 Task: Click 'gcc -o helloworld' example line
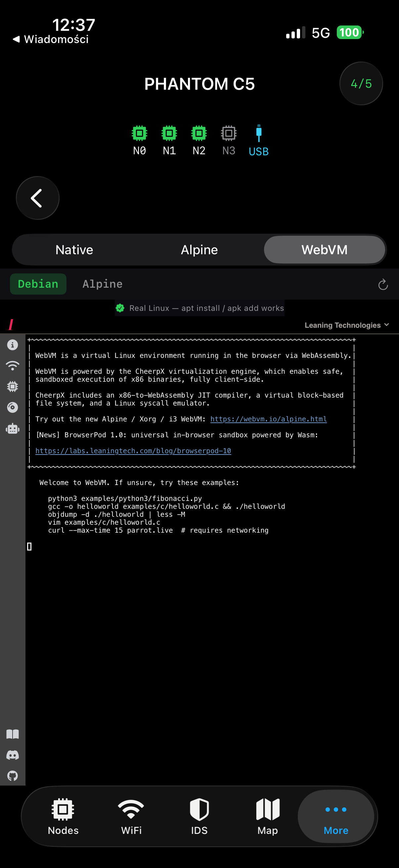[x=166, y=506]
